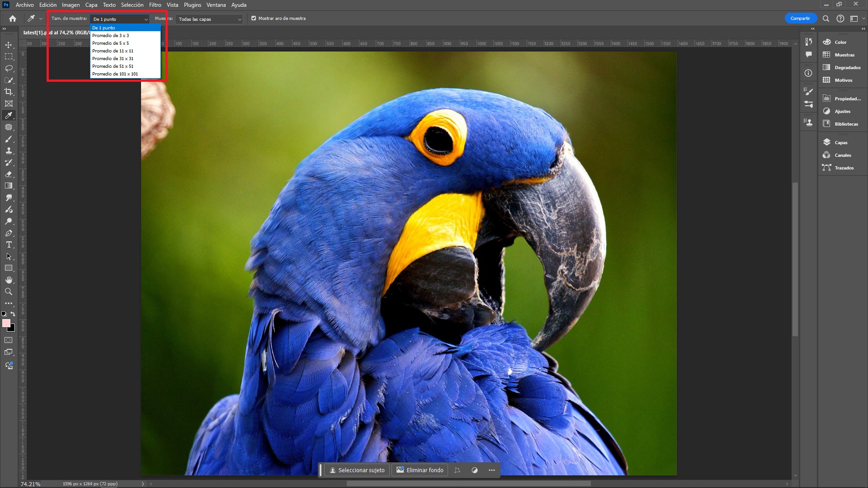Open Tam. de muestra dropdown
The height and width of the screenshot is (488, 868).
point(120,19)
